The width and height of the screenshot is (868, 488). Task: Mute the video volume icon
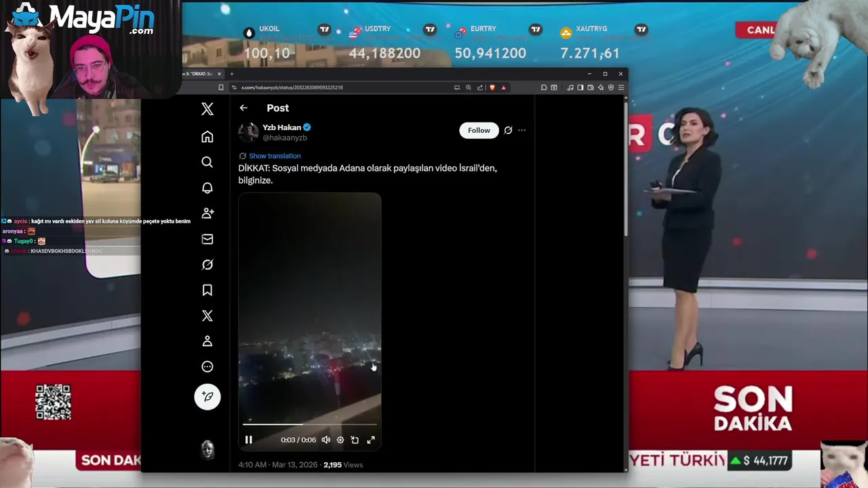click(325, 440)
